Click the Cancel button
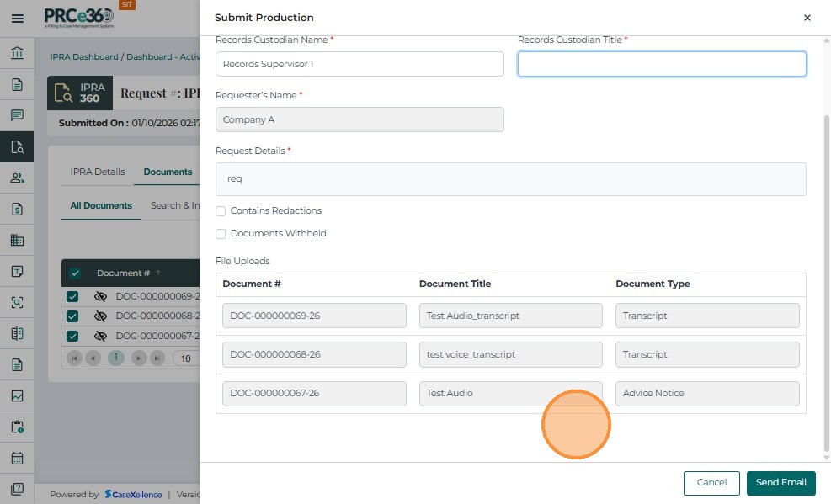 pos(711,483)
